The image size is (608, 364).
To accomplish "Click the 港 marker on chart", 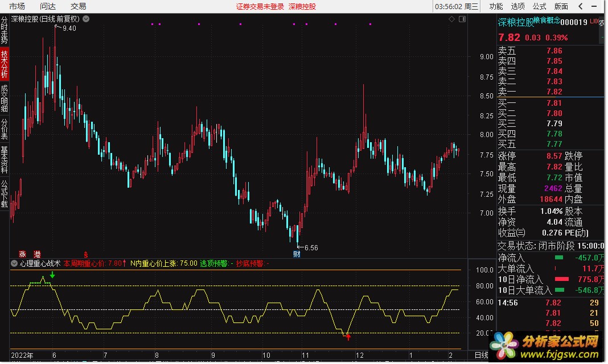I will pyautogui.click(x=37, y=254).
